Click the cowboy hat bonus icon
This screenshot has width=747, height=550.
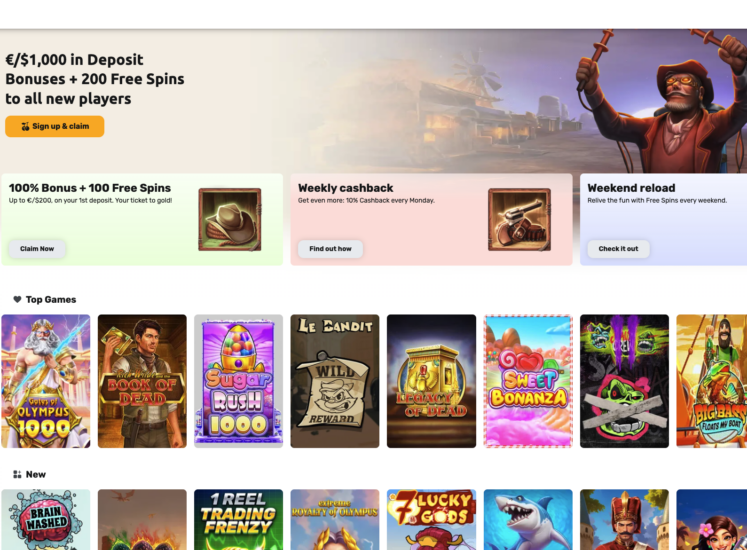pos(230,220)
